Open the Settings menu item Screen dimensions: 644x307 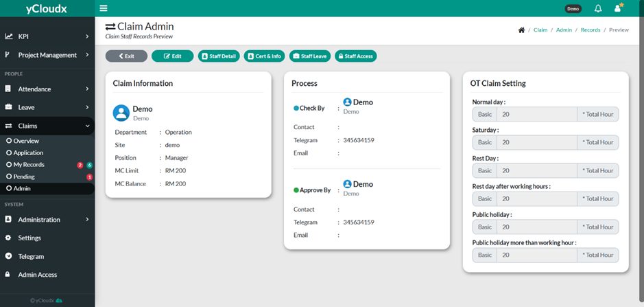pyautogui.click(x=47, y=238)
